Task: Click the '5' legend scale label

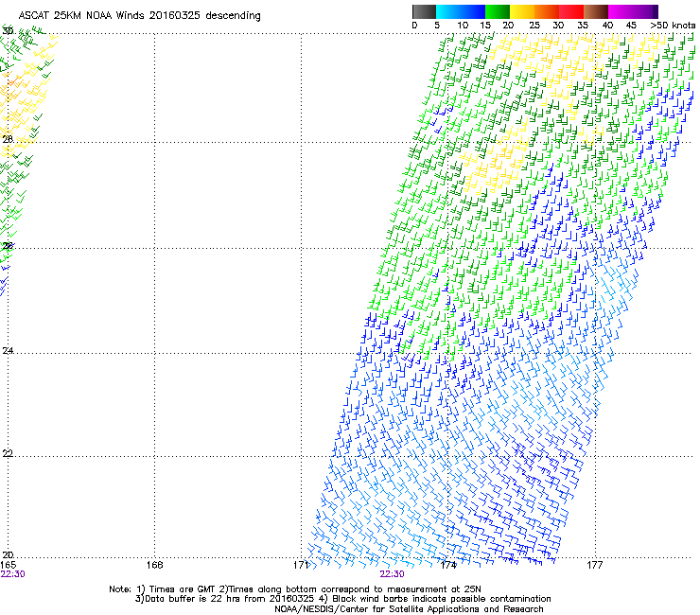Action: (x=437, y=26)
